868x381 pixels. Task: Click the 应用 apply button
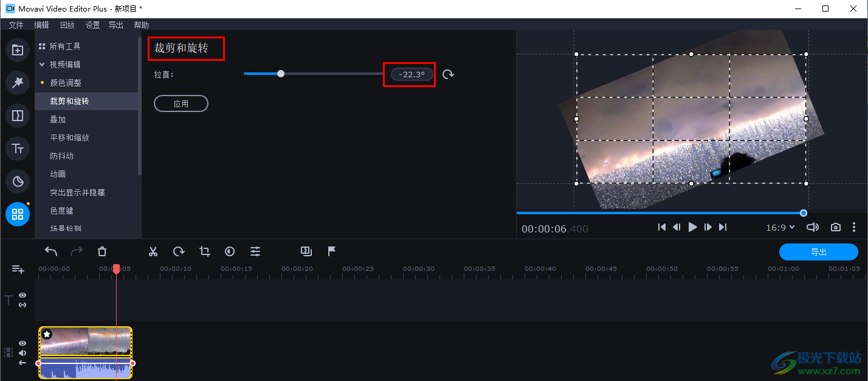181,103
